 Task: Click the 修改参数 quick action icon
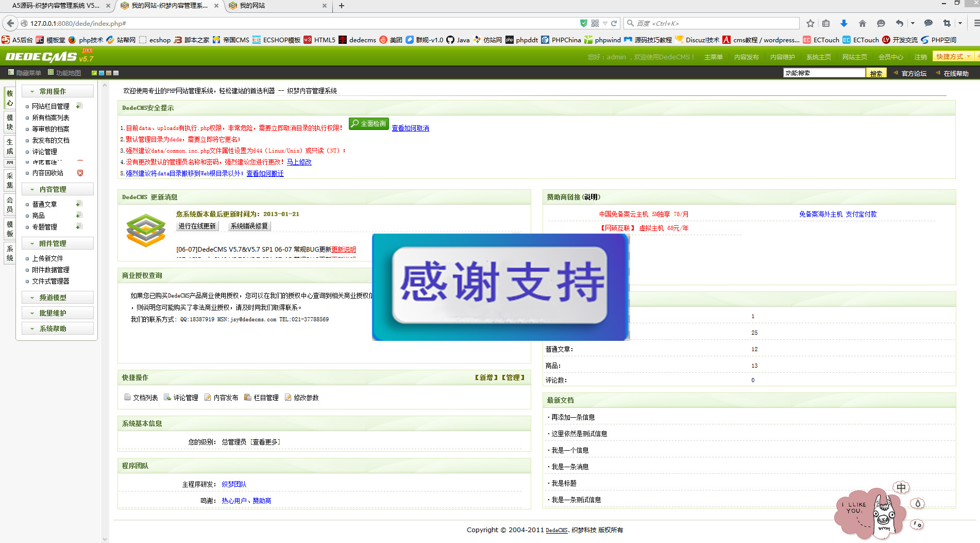[288, 397]
